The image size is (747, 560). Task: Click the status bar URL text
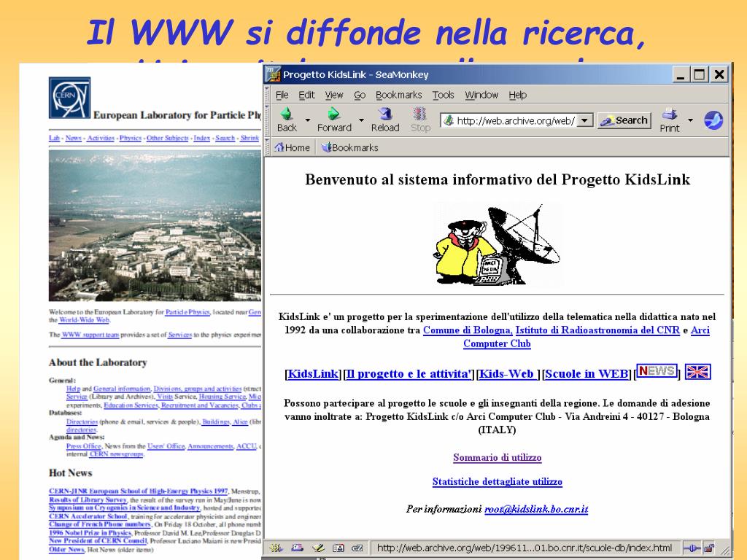(524, 548)
